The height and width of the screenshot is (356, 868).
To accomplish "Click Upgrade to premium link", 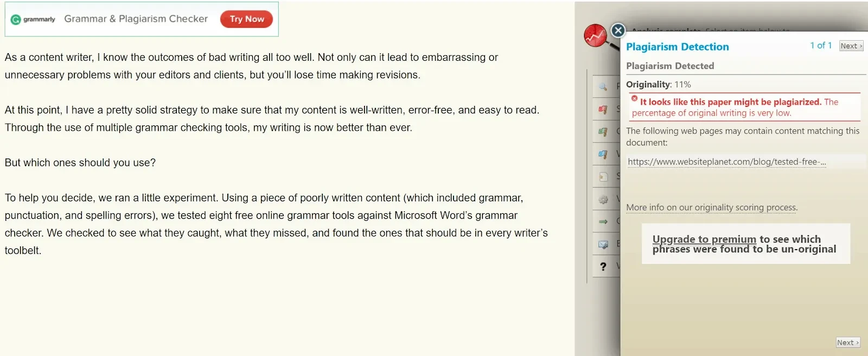I will pos(704,239).
